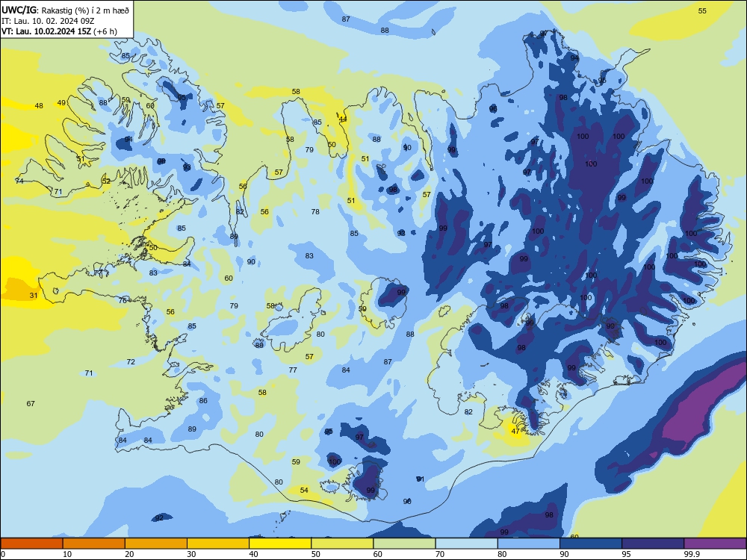Click the humidity value '77' on the map
Screen dimensions: 747x560
(x=293, y=370)
